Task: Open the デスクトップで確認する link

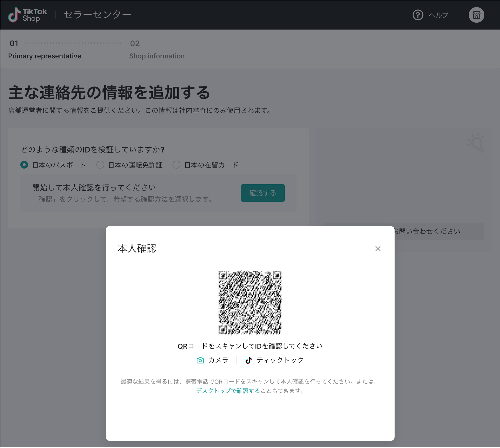Action: pos(228,391)
